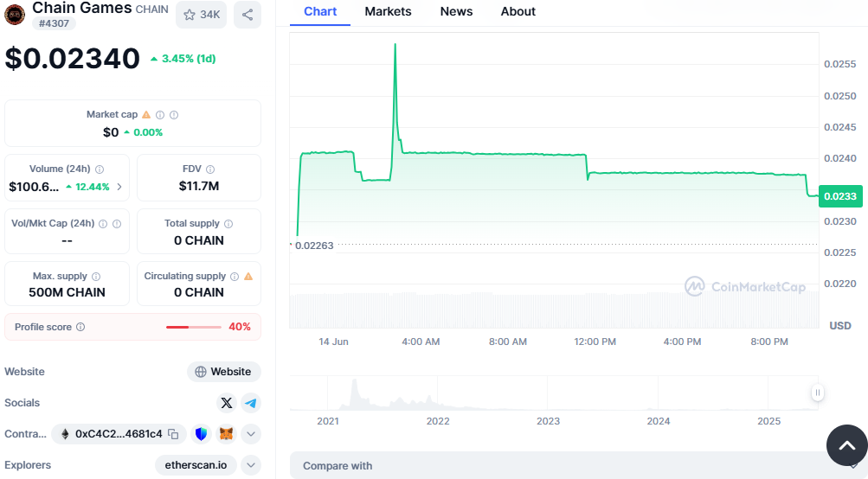Open first info icon next to Market cap
The height and width of the screenshot is (479, 868).
tap(160, 115)
